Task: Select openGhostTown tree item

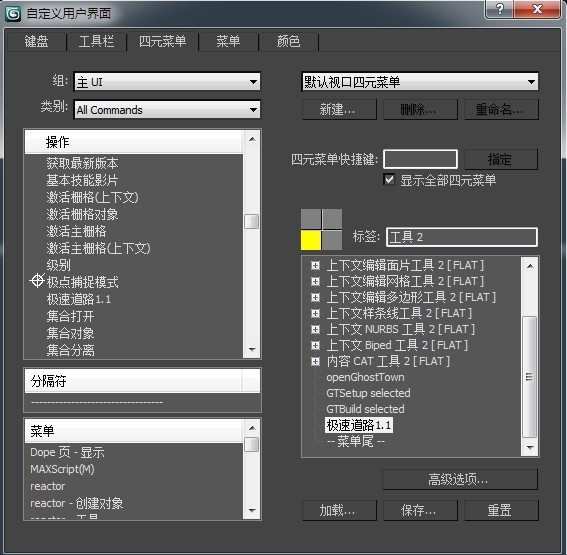Action: point(365,377)
